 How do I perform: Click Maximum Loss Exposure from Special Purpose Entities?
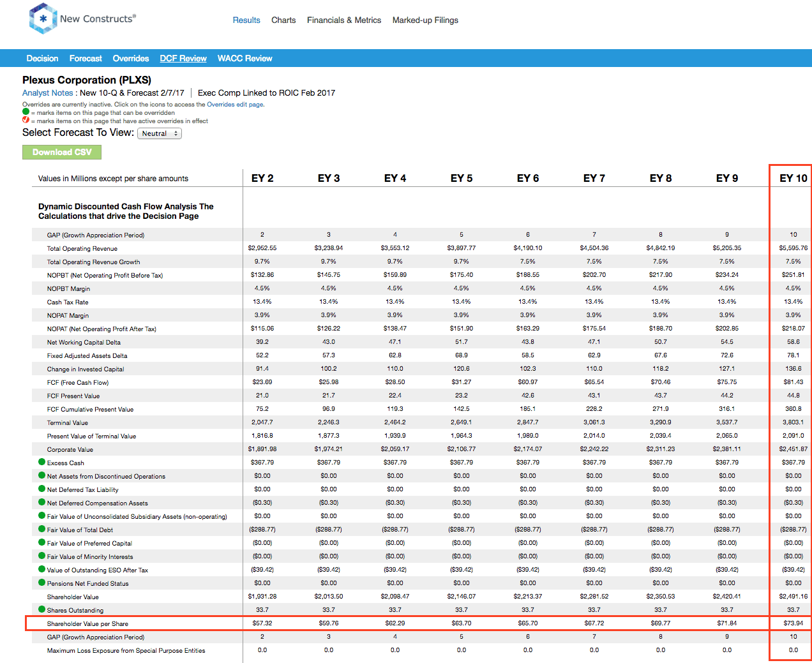[x=126, y=650]
